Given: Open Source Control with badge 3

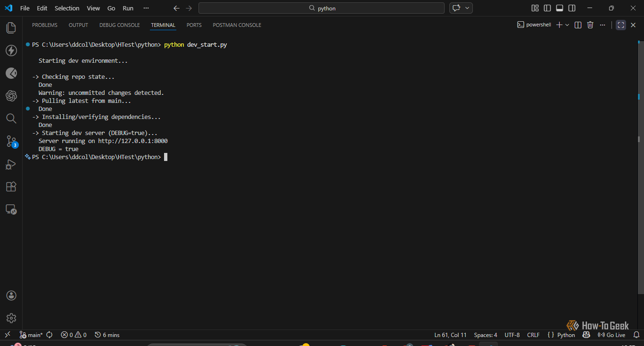Looking at the screenshot, I should [x=11, y=141].
